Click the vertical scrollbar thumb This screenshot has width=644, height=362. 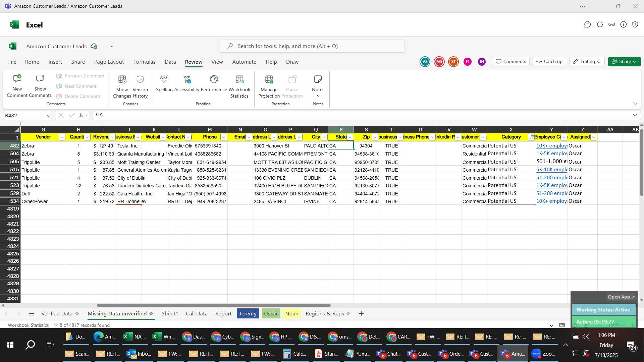[641, 163]
